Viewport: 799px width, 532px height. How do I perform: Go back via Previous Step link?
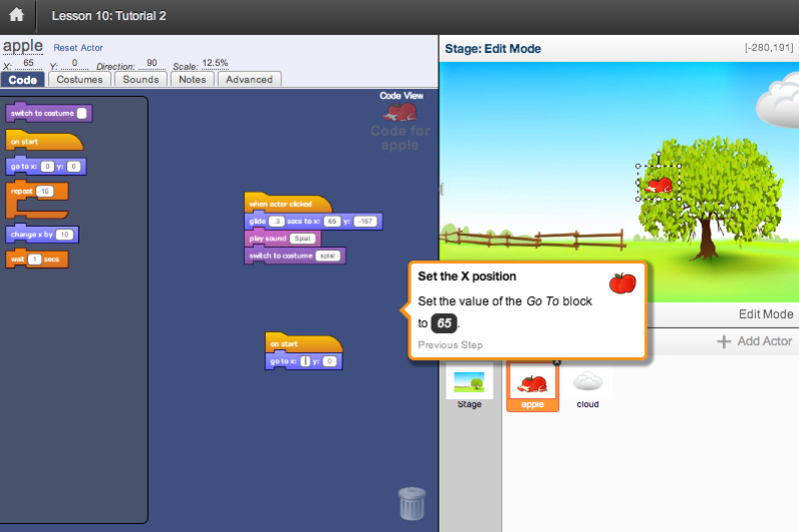point(449,345)
